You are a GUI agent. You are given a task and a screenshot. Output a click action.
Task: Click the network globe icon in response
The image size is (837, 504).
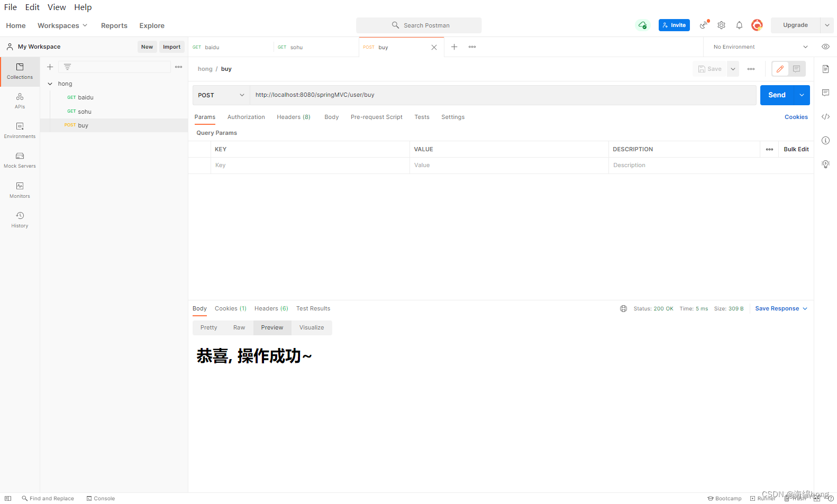(623, 308)
